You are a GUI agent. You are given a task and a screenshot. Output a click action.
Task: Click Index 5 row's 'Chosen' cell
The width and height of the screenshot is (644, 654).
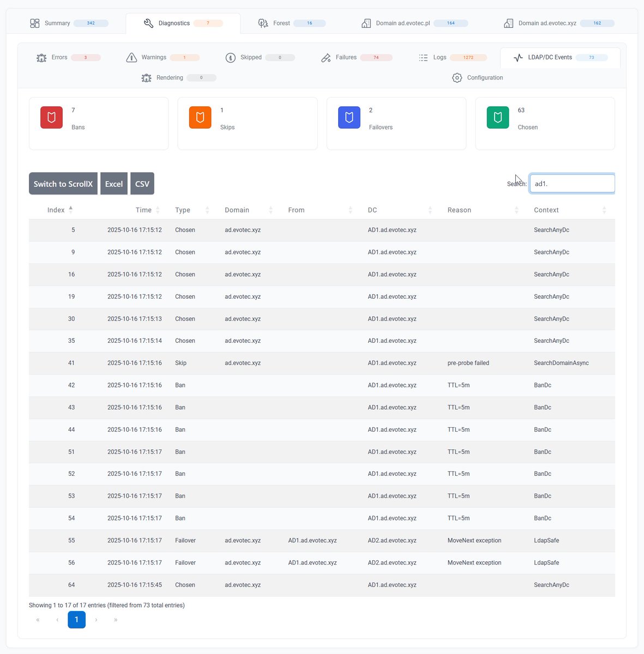(x=185, y=230)
